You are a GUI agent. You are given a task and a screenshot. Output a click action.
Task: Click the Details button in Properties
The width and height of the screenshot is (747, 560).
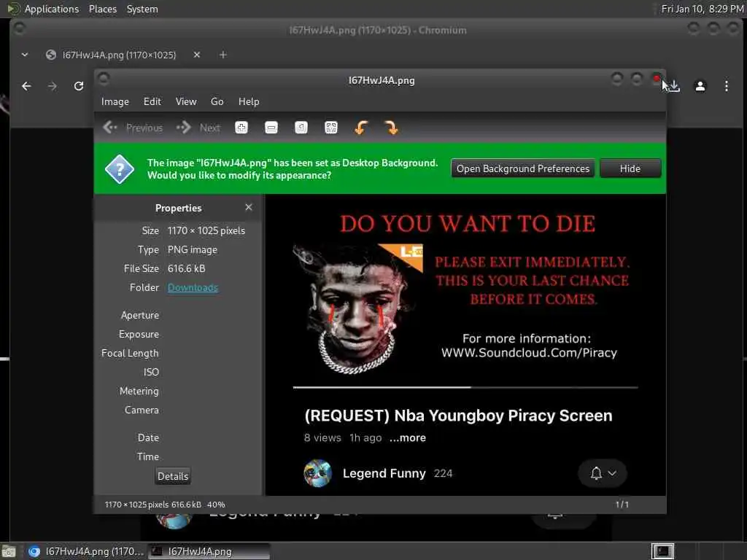[173, 476]
